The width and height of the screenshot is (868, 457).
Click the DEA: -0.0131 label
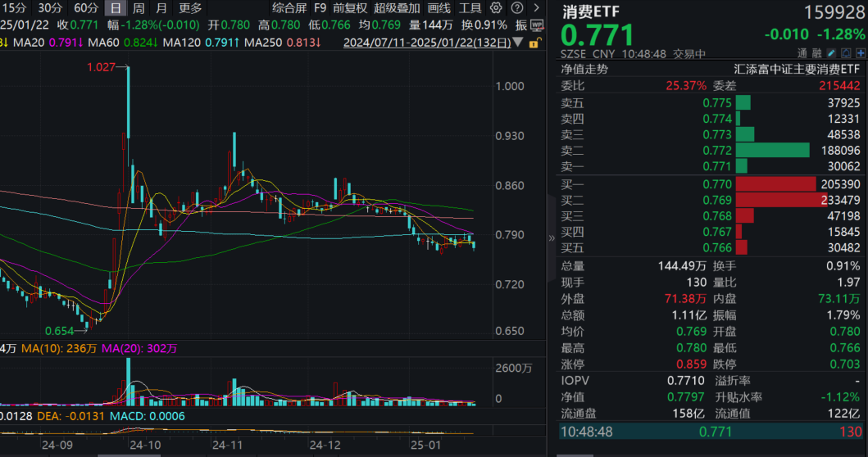click(x=70, y=416)
